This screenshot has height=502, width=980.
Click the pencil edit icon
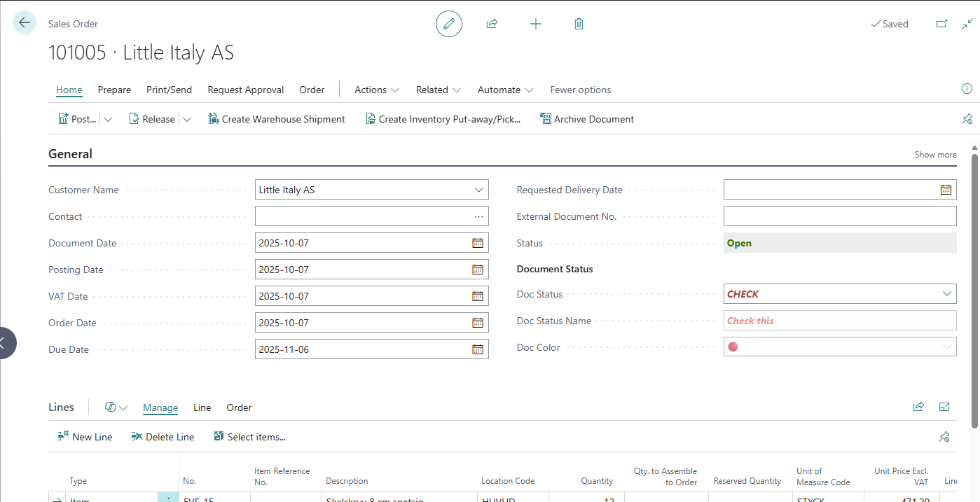(449, 24)
